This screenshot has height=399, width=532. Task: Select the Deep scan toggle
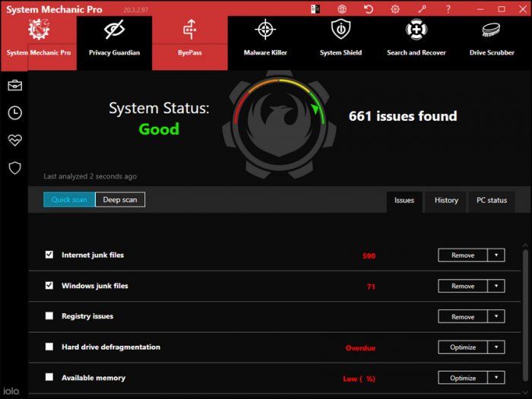click(x=120, y=199)
